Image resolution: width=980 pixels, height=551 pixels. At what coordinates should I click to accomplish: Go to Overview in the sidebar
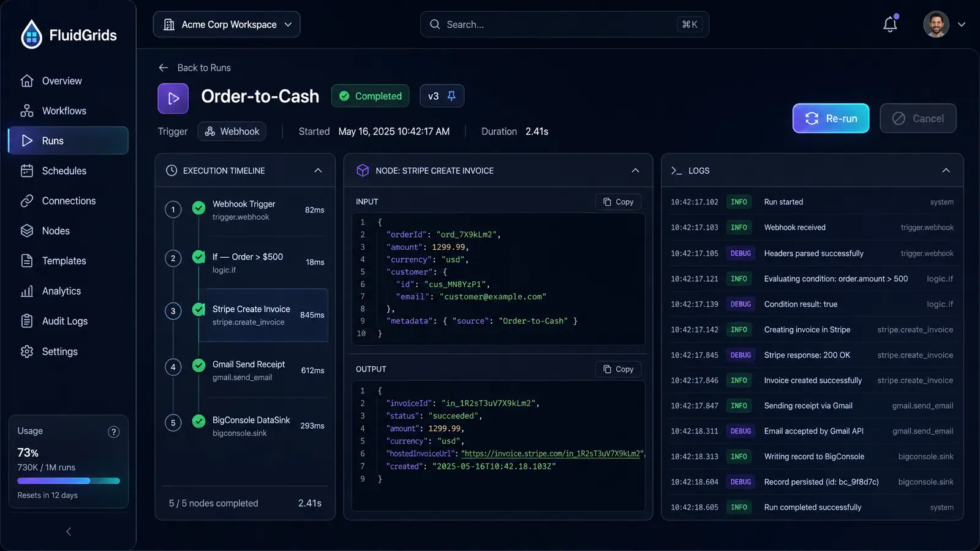coord(68,81)
